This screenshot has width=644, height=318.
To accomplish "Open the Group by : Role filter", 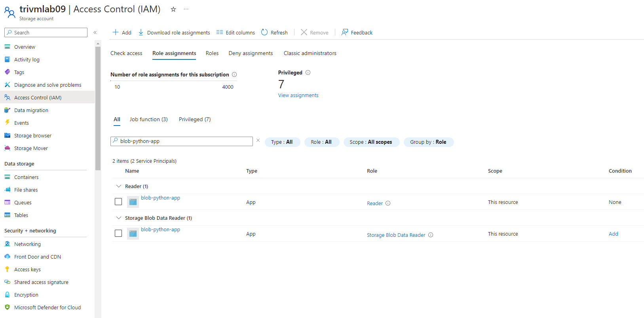I will click(x=428, y=142).
